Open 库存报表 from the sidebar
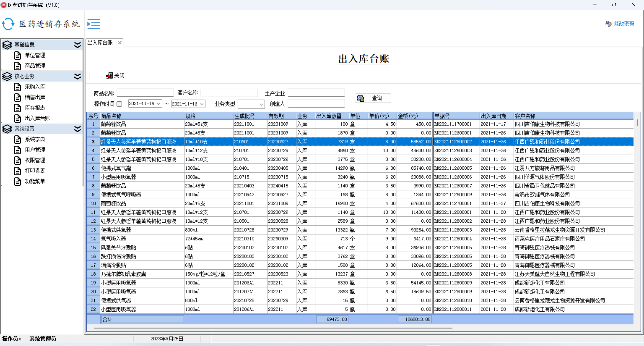Screen dimensions: 644x346 coord(35,108)
